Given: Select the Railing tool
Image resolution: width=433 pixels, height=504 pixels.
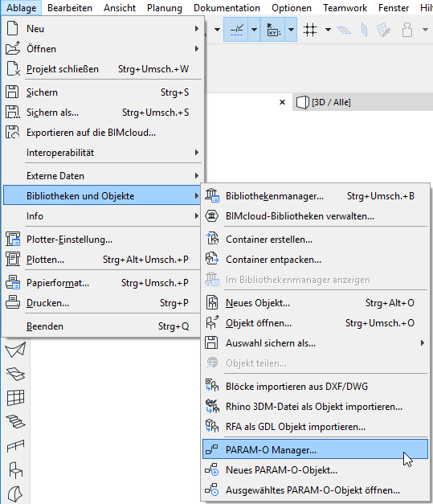Looking at the screenshot, I should pos(15,445).
